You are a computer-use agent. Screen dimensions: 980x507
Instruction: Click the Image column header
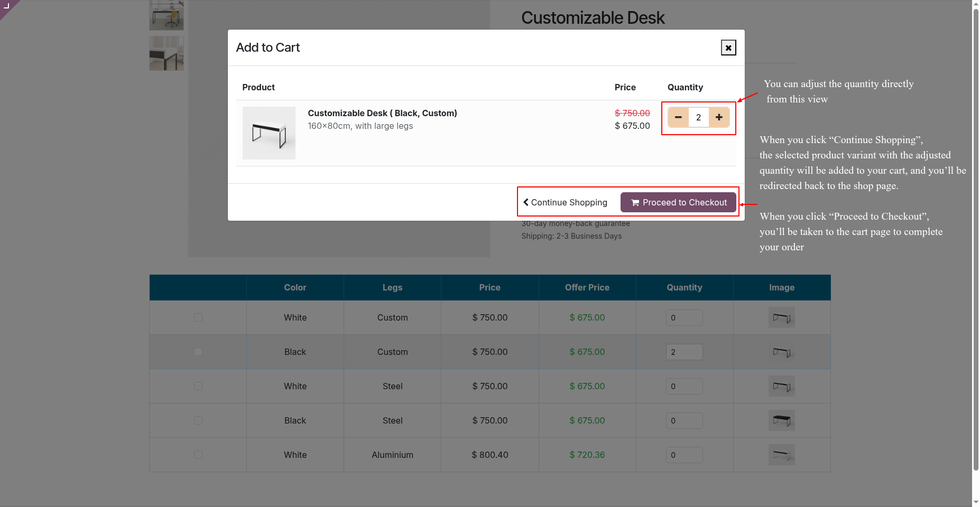point(782,287)
